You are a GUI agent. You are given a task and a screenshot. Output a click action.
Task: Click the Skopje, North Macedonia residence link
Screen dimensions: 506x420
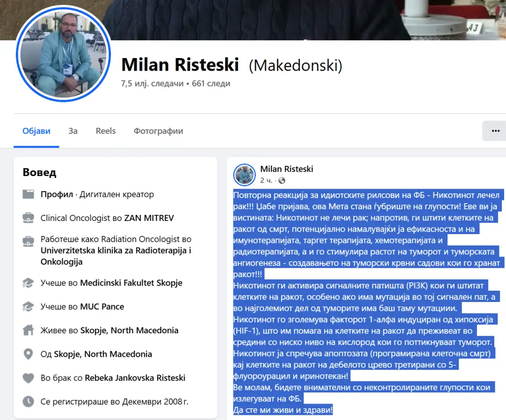129,330
